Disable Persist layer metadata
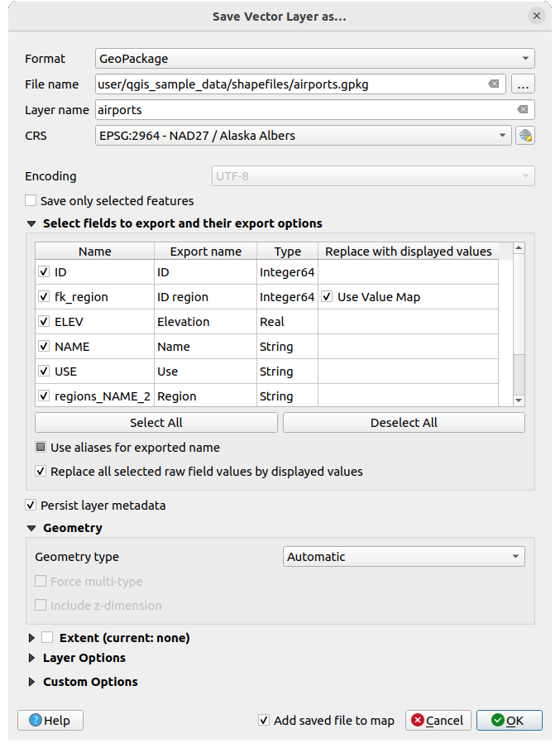 pyautogui.click(x=31, y=506)
